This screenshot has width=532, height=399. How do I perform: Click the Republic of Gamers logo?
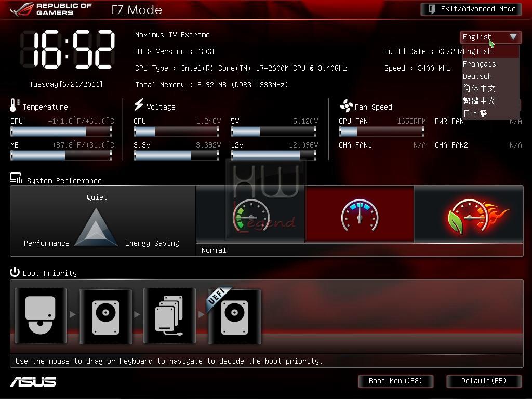coord(51,9)
